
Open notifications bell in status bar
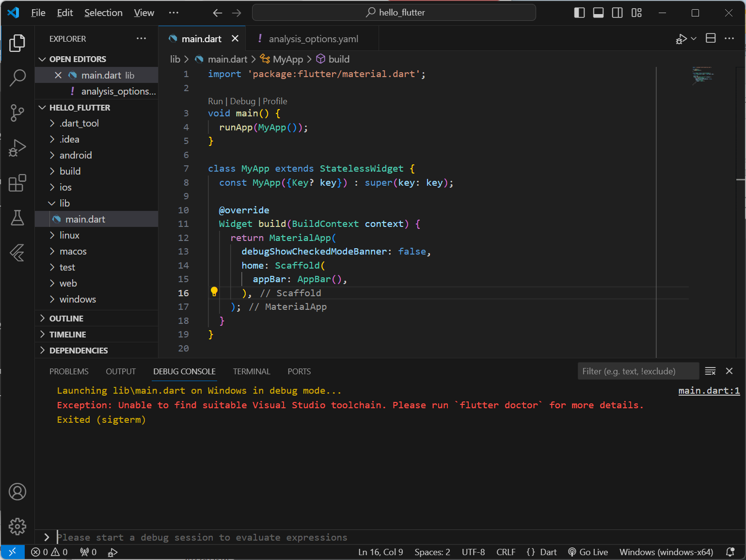pos(730,552)
